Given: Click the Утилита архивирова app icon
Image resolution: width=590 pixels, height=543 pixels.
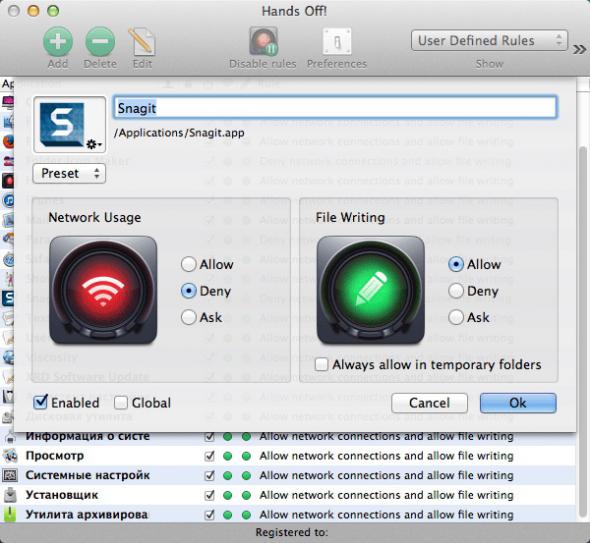Looking at the screenshot, I should 10,515.
